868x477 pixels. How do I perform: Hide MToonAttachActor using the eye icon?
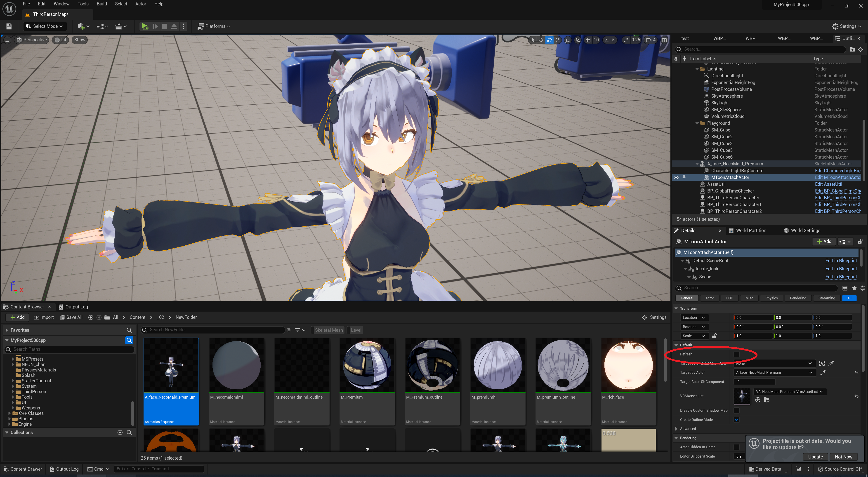[x=676, y=178]
